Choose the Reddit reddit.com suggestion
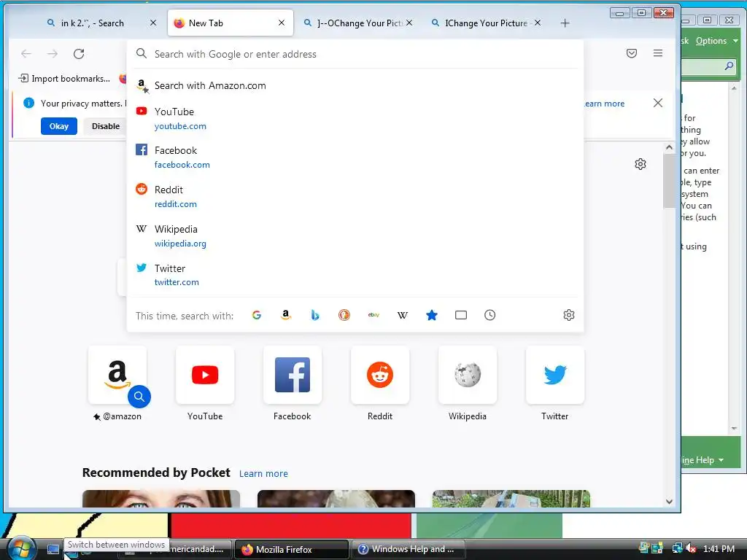 (355, 197)
